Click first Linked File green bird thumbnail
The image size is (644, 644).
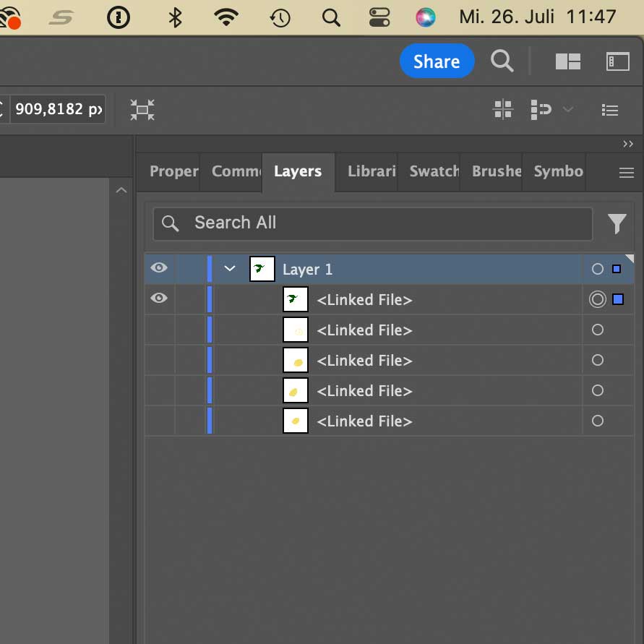click(x=296, y=299)
